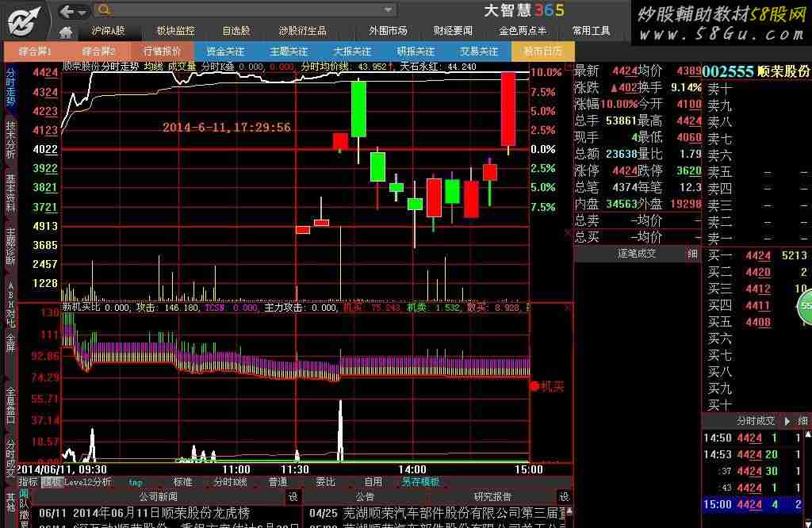Screen dimensions: 812x528
Task: Switch to the 综合屏1 tab
Action: pos(35,52)
